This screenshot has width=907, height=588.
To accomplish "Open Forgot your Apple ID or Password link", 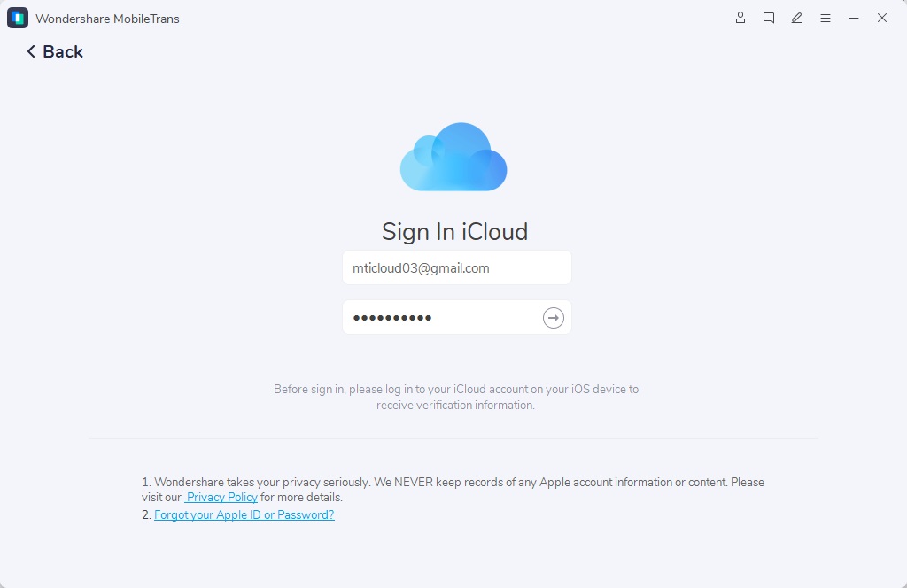I will pos(244,514).
